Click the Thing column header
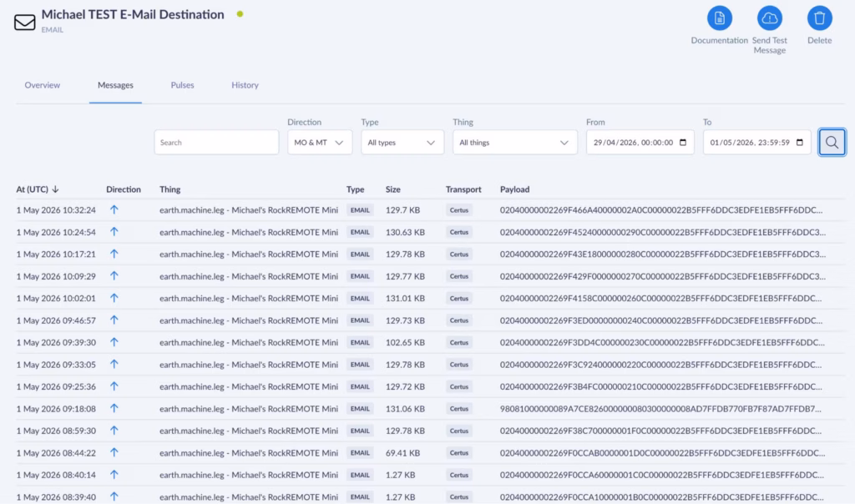The height and width of the screenshot is (504, 855). point(170,189)
